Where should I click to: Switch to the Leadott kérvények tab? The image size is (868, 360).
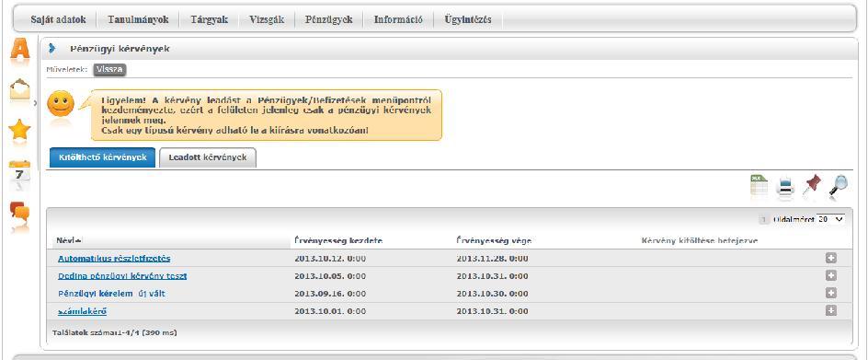208,157
